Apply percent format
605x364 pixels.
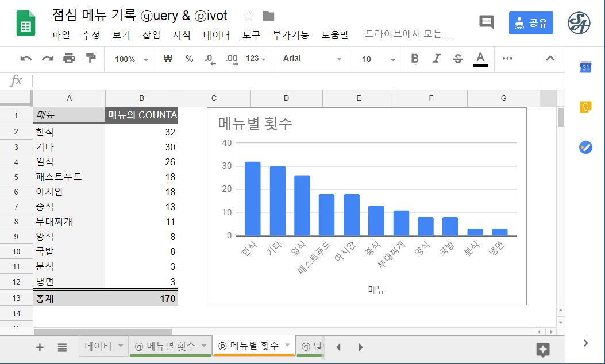(x=189, y=58)
